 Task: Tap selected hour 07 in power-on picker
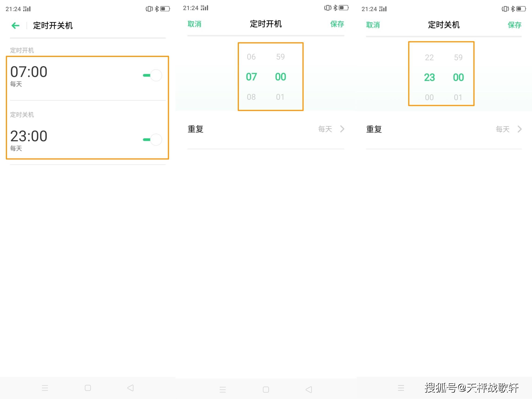[251, 77]
